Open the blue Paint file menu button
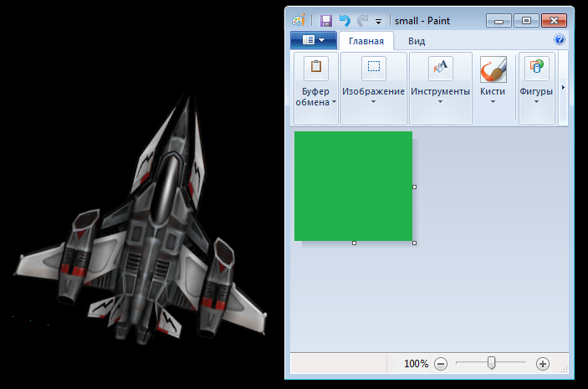588x389 pixels. (314, 40)
